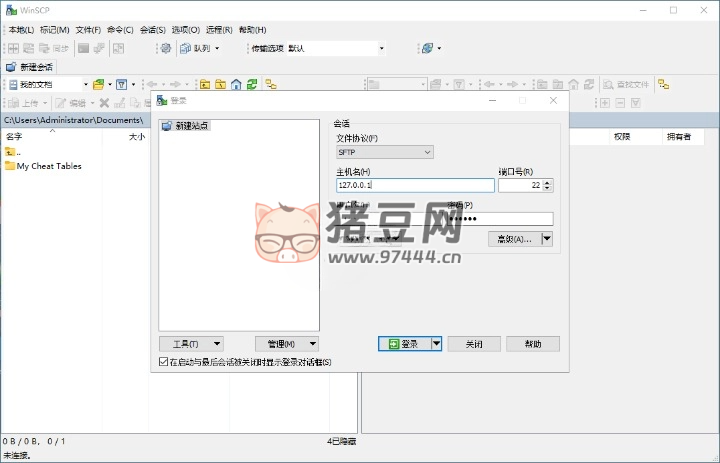Click the local panel filter funnel icon
The height and width of the screenshot is (463, 720).
pyautogui.click(x=121, y=85)
